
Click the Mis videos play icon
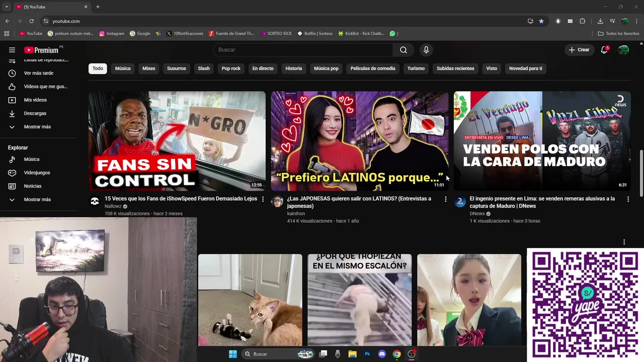pos(12,100)
